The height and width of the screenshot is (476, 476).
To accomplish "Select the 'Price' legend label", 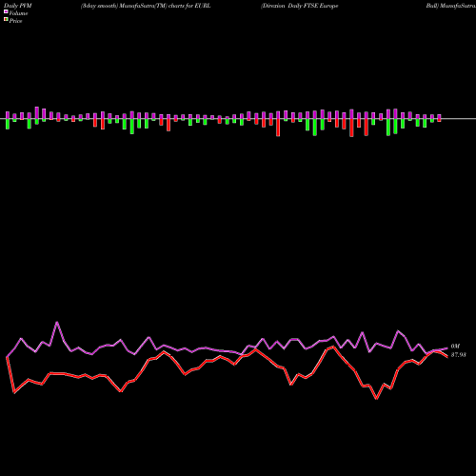I will click(x=15, y=21).
